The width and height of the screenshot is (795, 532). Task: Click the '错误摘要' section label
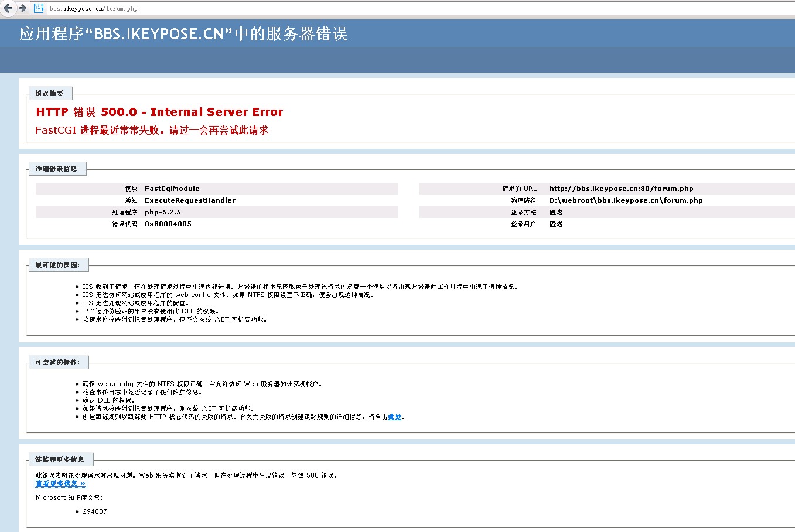click(49, 93)
